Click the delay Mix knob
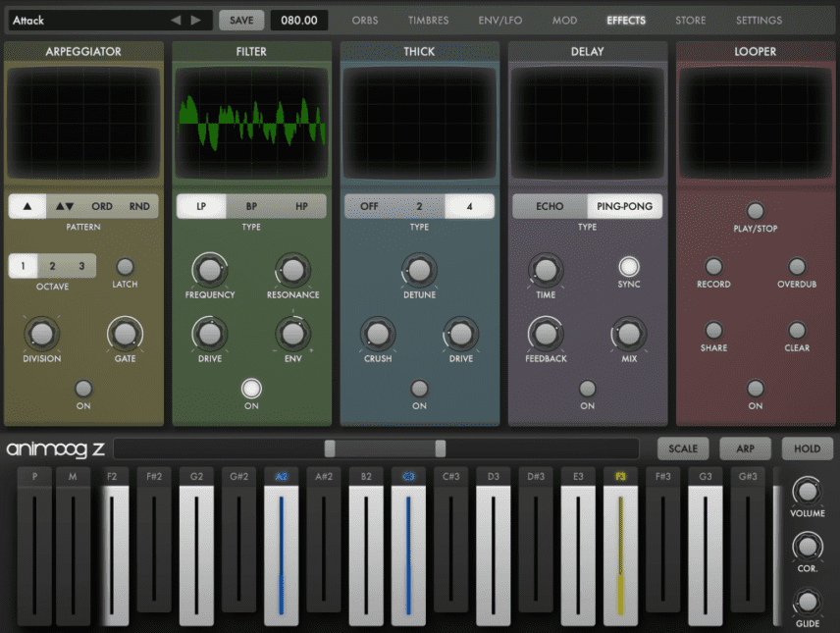Viewport: 840px width, 633px height. [629, 334]
